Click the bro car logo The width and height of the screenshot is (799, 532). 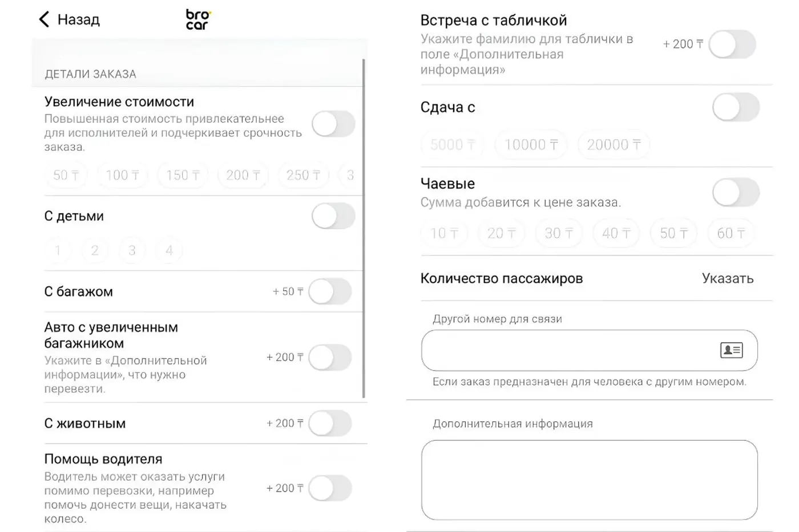(196, 19)
